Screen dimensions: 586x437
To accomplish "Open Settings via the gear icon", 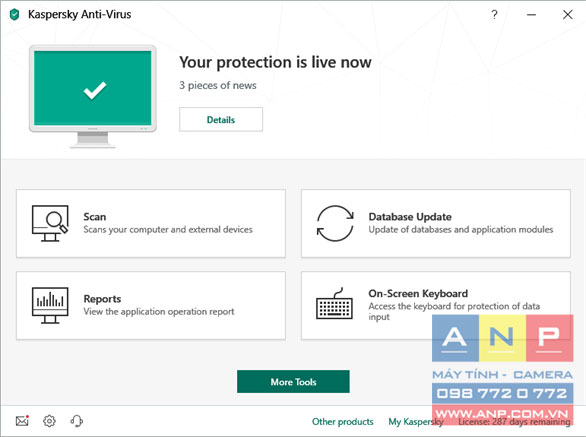I will pos(49,421).
